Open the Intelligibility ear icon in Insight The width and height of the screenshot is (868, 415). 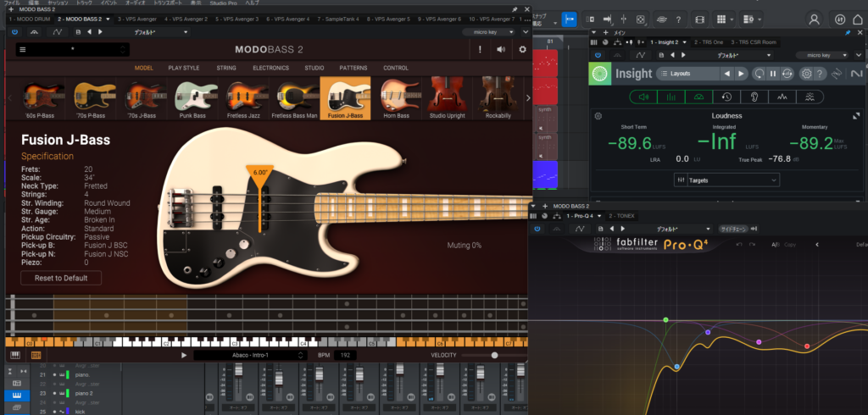754,97
